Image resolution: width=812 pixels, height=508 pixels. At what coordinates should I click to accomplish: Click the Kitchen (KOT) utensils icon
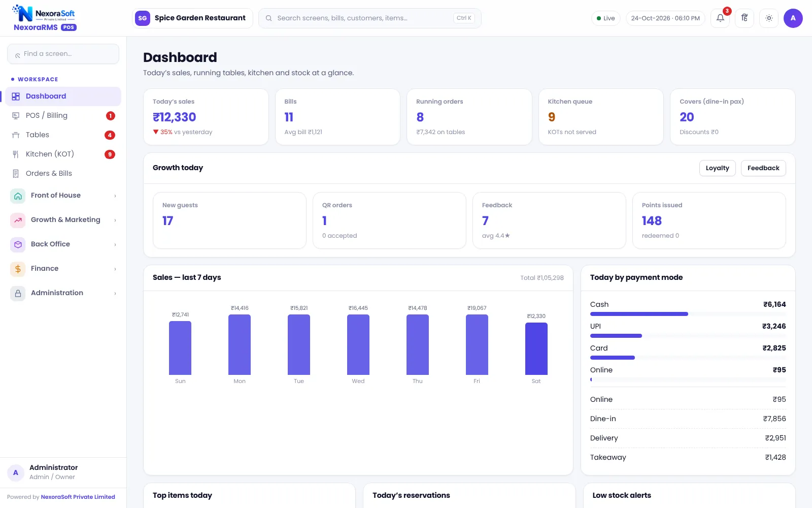16,154
